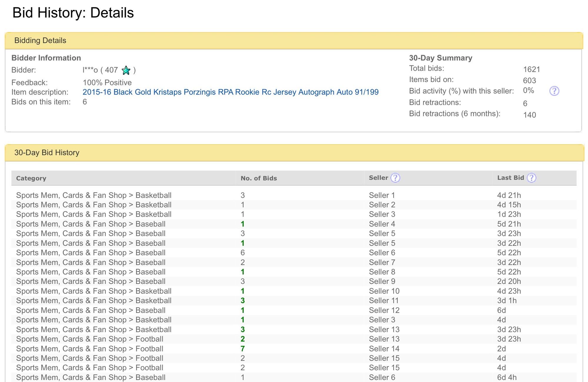Click the Seller 10 cell
Viewport: 588px width, 382px height.
pos(384,291)
